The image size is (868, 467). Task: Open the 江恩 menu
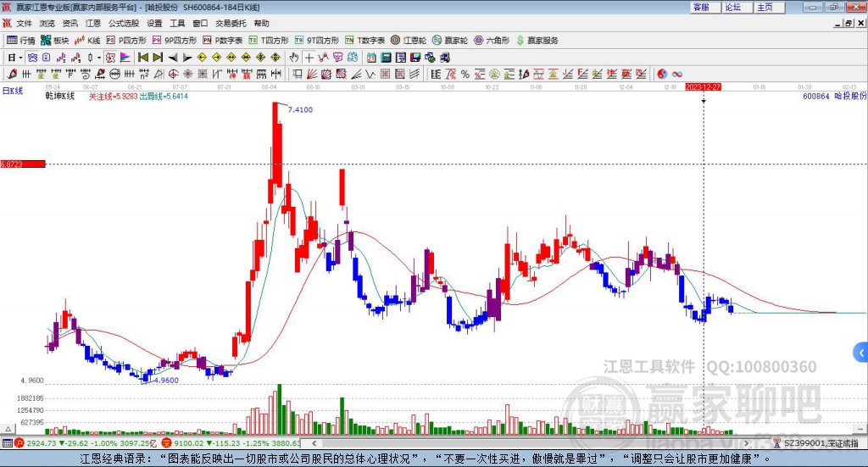point(93,23)
